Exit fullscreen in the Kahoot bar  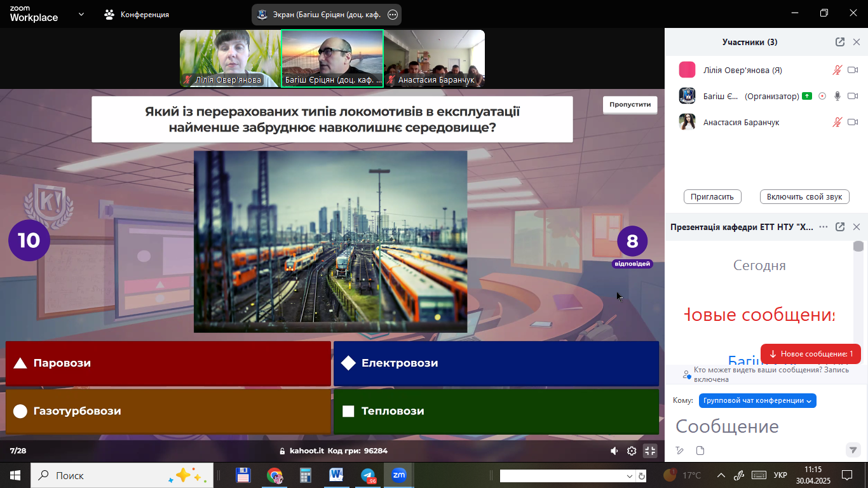coord(649,451)
